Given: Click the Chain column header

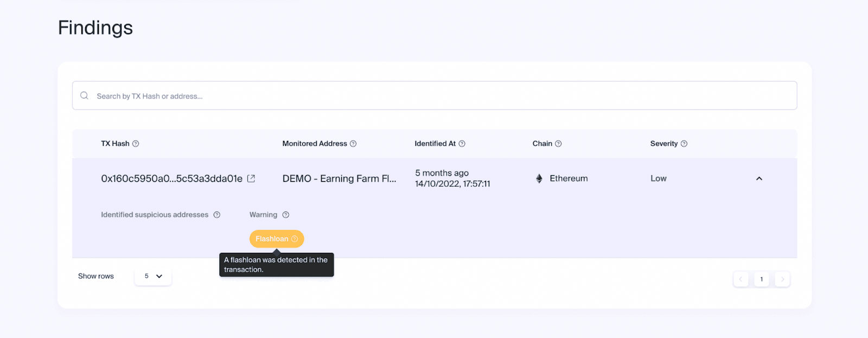Looking at the screenshot, I should [x=542, y=144].
